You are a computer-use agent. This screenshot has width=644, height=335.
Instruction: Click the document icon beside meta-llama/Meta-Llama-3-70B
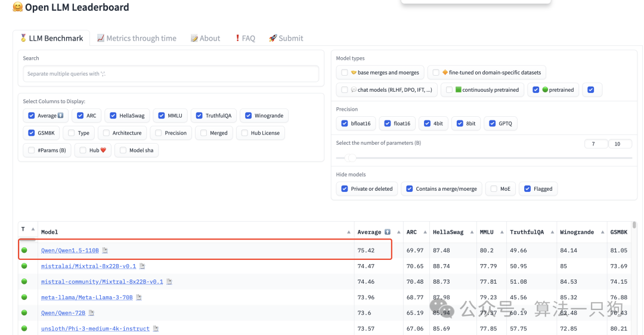click(x=139, y=297)
